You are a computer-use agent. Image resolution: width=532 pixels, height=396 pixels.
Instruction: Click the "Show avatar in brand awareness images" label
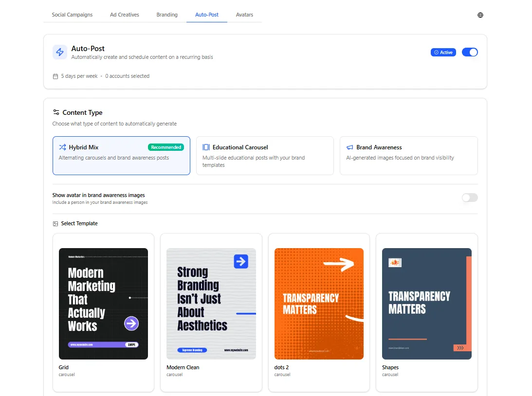98,195
